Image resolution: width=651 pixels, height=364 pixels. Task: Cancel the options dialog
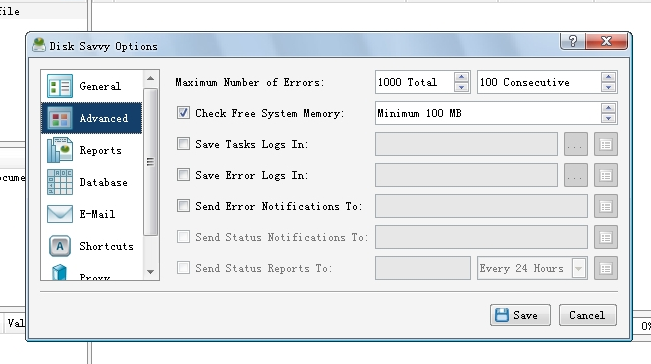[x=587, y=315]
